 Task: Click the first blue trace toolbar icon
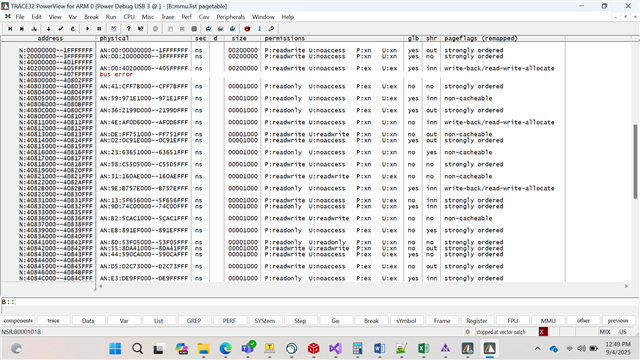pos(209,29)
